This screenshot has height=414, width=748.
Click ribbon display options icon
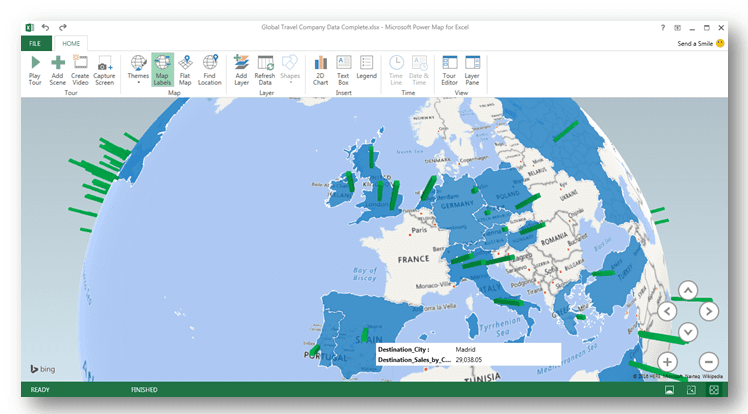(x=677, y=28)
